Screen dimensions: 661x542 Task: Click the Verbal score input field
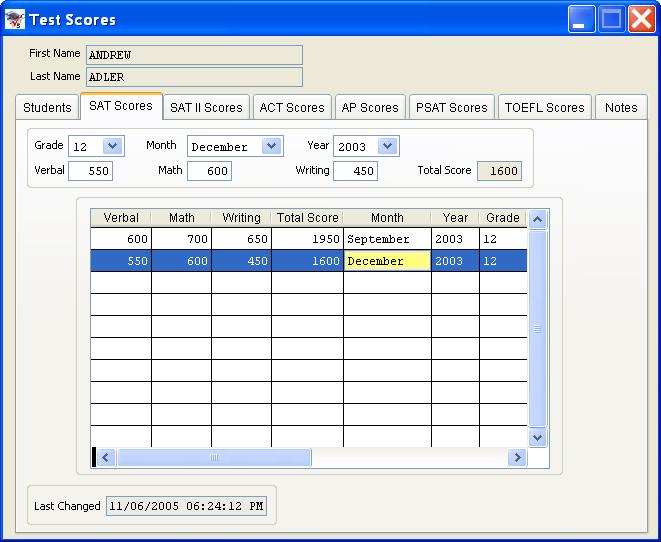(90, 171)
